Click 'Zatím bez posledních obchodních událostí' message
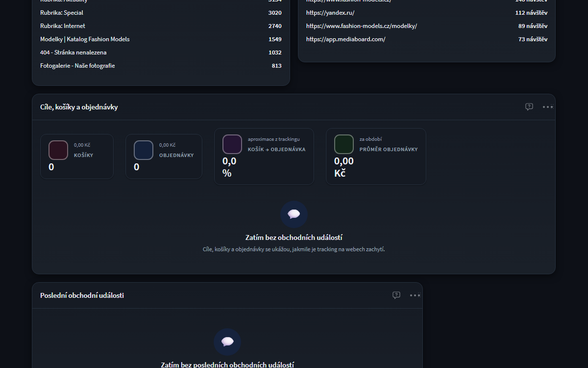Image resolution: width=588 pixels, height=368 pixels. [x=227, y=365]
